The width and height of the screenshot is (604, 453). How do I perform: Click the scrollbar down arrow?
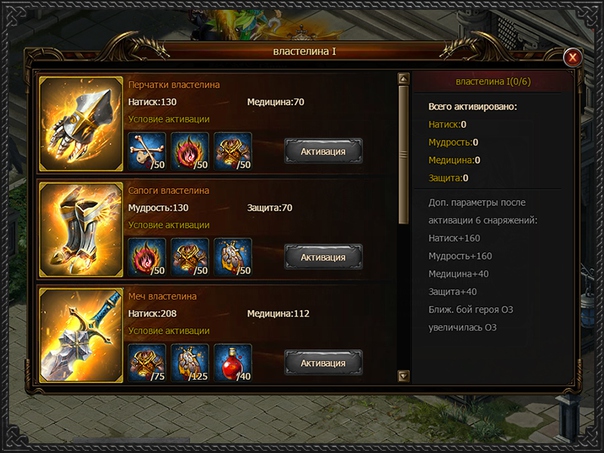(403, 376)
